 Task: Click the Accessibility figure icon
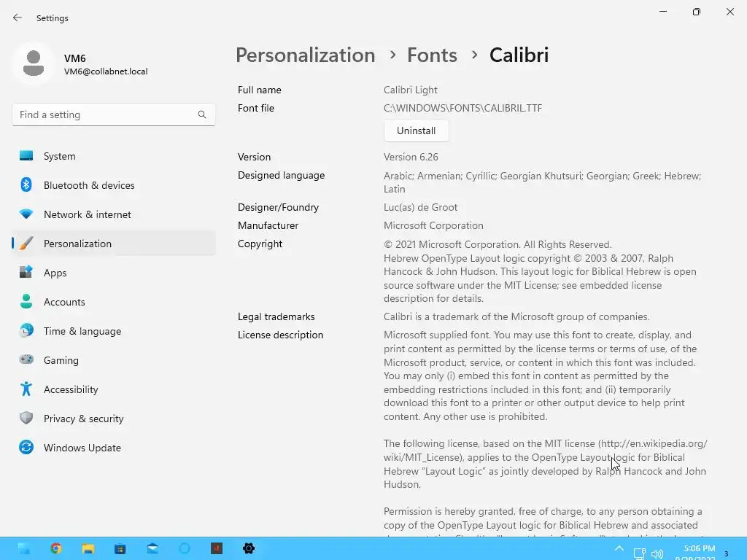pyautogui.click(x=26, y=389)
